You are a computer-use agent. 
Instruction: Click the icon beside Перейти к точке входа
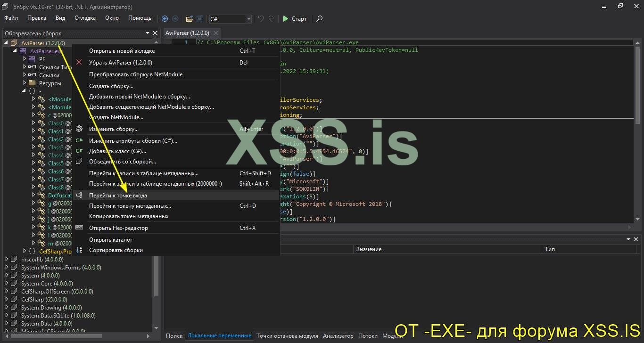tap(79, 195)
